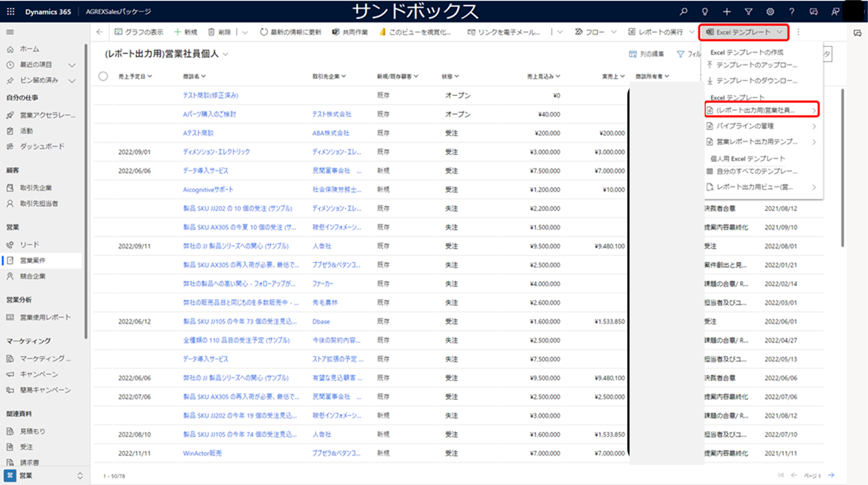Image resolution: width=868 pixels, height=485 pixels.
Task: Select (レポート出力用)営業社員 Excel template
Action: pos(762,110)
